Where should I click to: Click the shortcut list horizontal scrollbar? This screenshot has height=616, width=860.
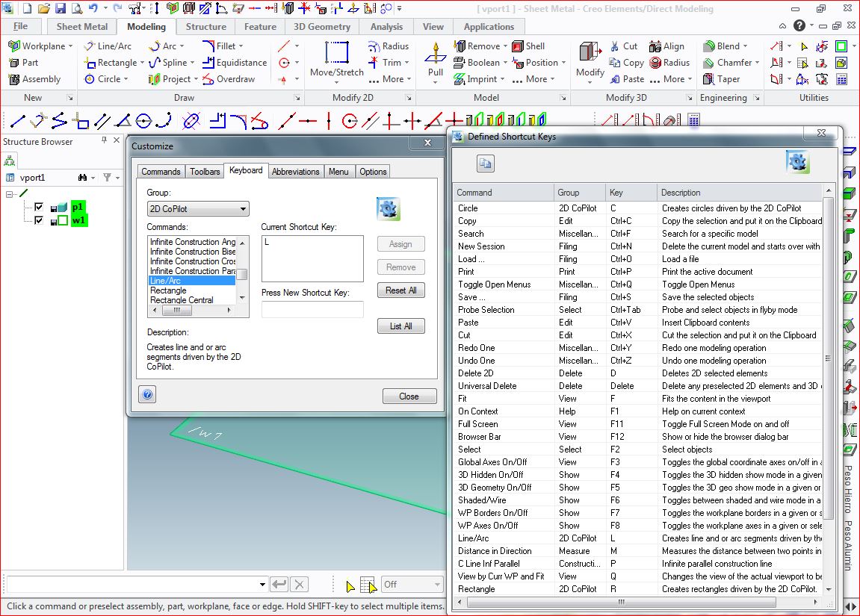(622, 602)
